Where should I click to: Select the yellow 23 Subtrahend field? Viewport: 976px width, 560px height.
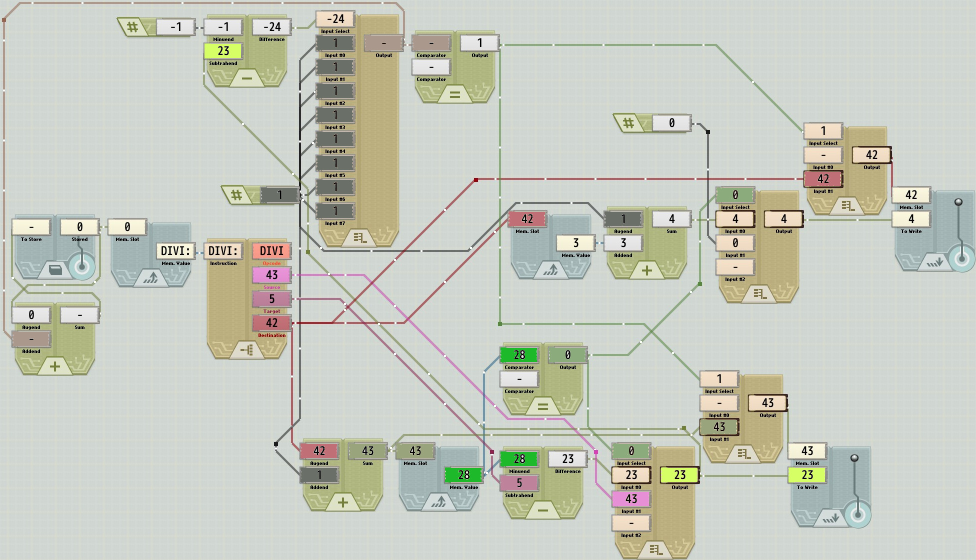223,51
